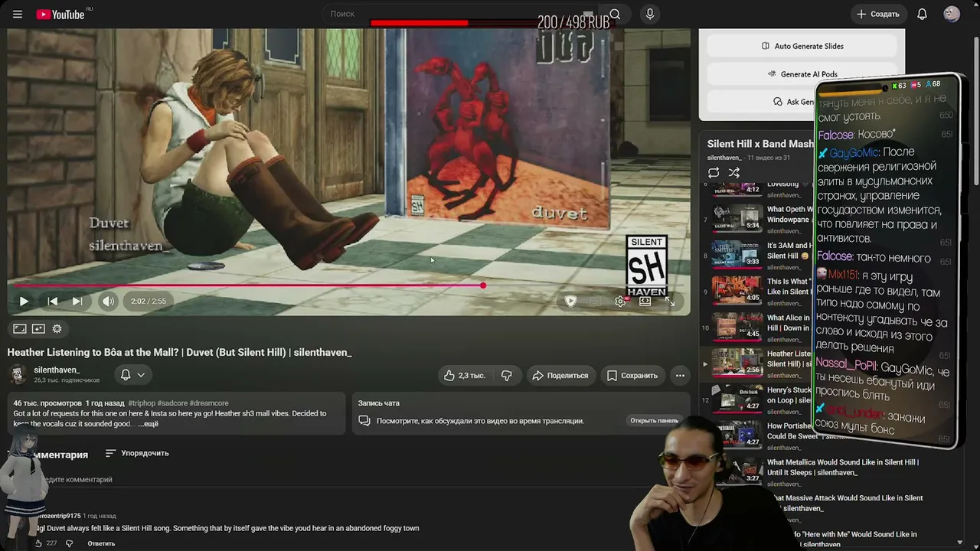The width and height of the screenshot is (980, 551).
Task: Switch to theater mode view
Action: click(x=645, y=302)
